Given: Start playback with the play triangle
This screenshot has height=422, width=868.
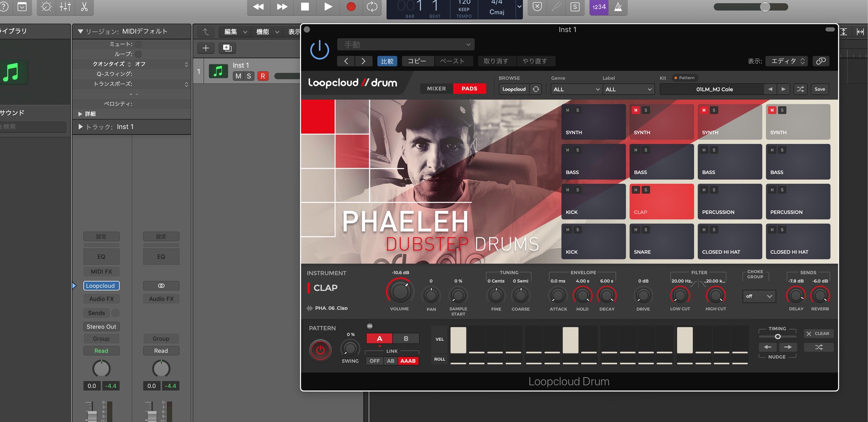Looking at the screenshot, I should (x=328, y=7).
